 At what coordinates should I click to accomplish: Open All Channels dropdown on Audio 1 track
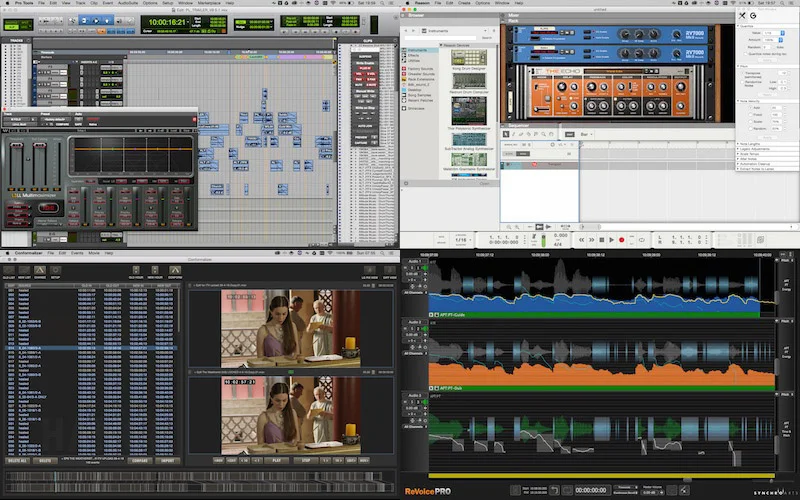click(x=415, y=292)
